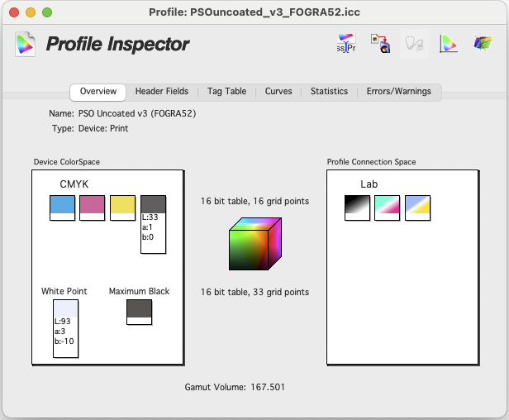Click the Lab connection space label
Viewport: 509px width, 420px height.
[369, 184]
